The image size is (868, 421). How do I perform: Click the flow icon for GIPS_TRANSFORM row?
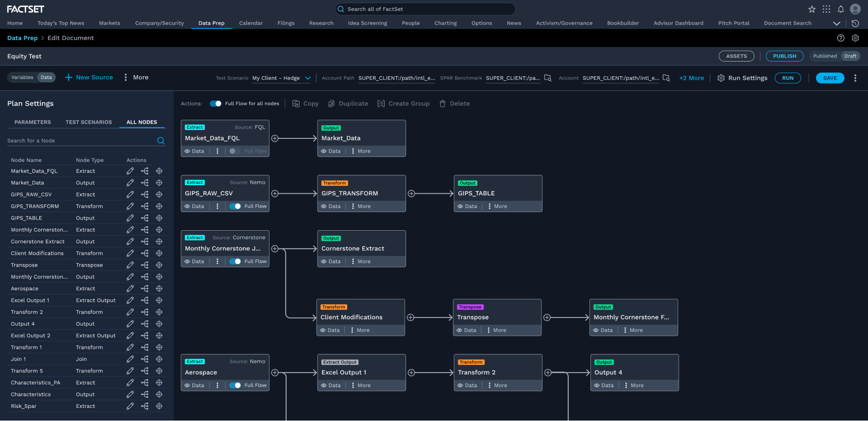point(145,206)
